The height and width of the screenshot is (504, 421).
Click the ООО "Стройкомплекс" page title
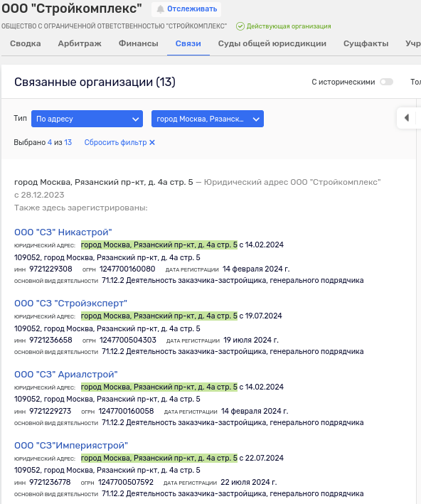(x=72, y=9)
